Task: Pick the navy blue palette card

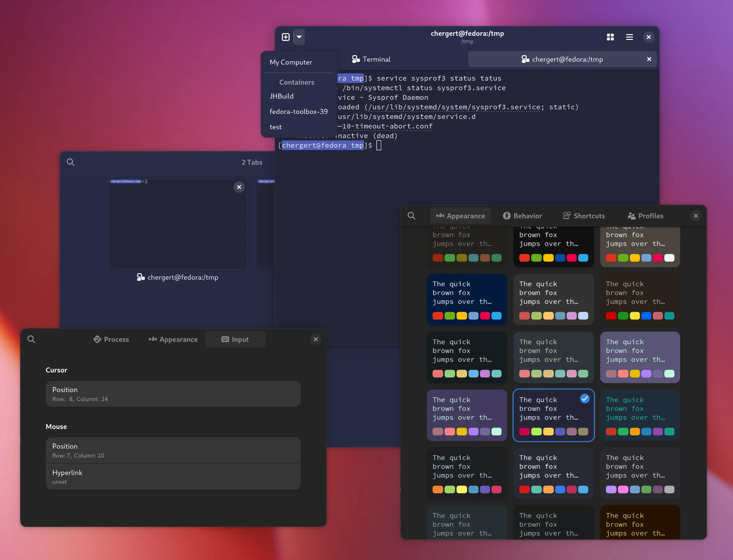Action: [466, 299]
